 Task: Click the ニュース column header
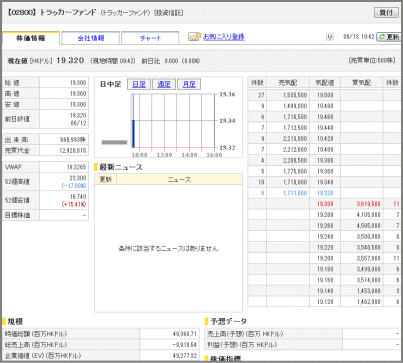click(179, 180)
